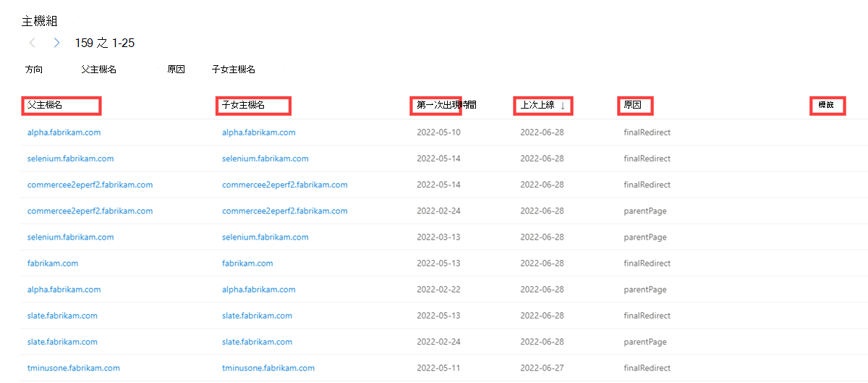Click the sort arrow beside 上次上線
The width and height of the screenshot is (868, 383).
tap(563, 106)
